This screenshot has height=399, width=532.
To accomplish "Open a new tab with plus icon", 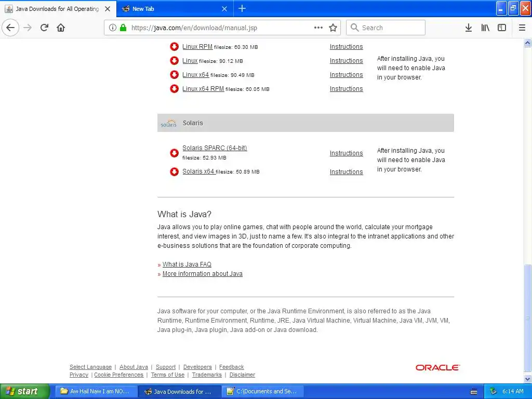I will pos(242,8).
